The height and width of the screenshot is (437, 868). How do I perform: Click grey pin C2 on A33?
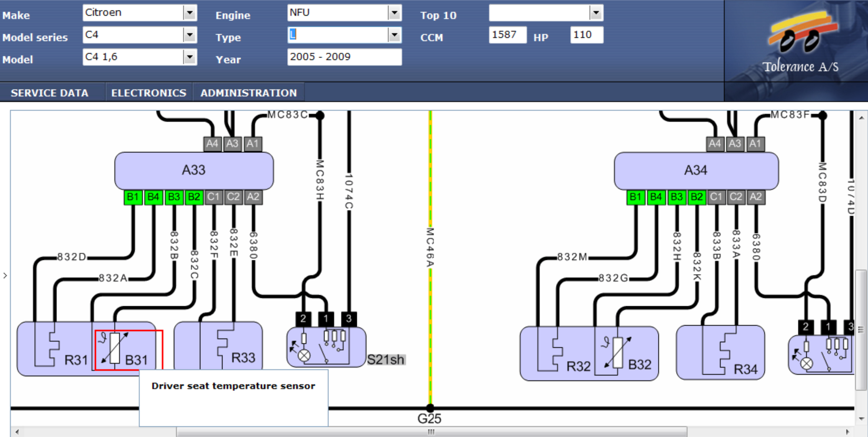[x=233, y=197]
